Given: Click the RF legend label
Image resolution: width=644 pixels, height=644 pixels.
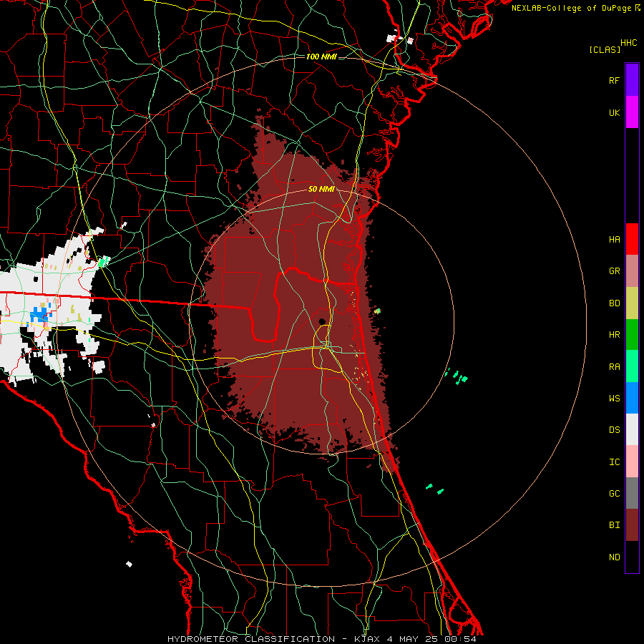Looking at the screenshot, I should [614, 80].
